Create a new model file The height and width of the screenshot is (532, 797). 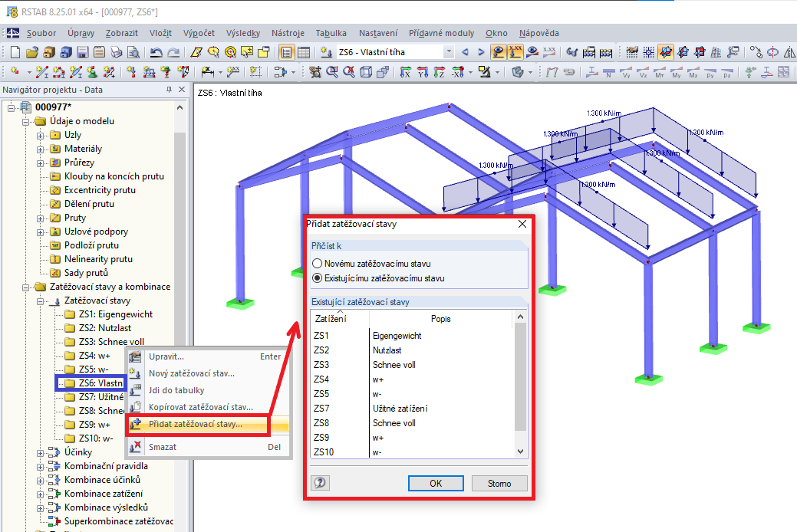tap(15, 52)
